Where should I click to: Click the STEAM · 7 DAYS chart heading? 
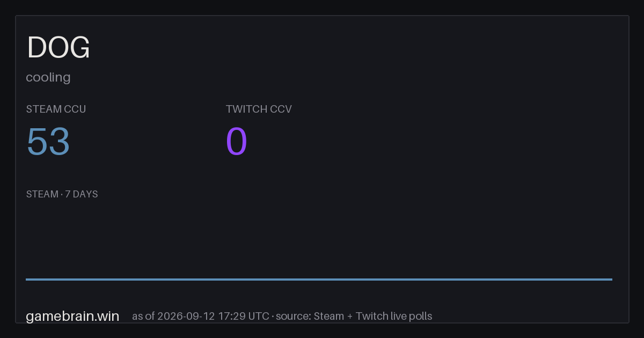[x=62, y=194]
